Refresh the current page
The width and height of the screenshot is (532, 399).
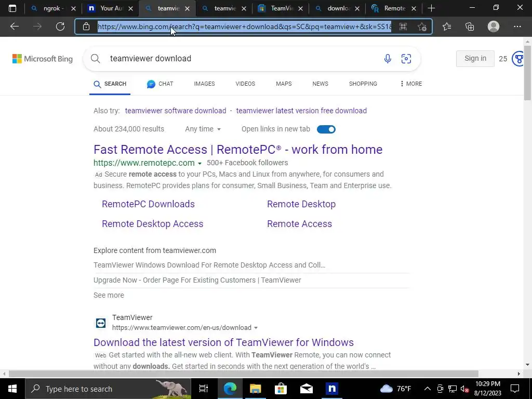[x=60, y=26]
